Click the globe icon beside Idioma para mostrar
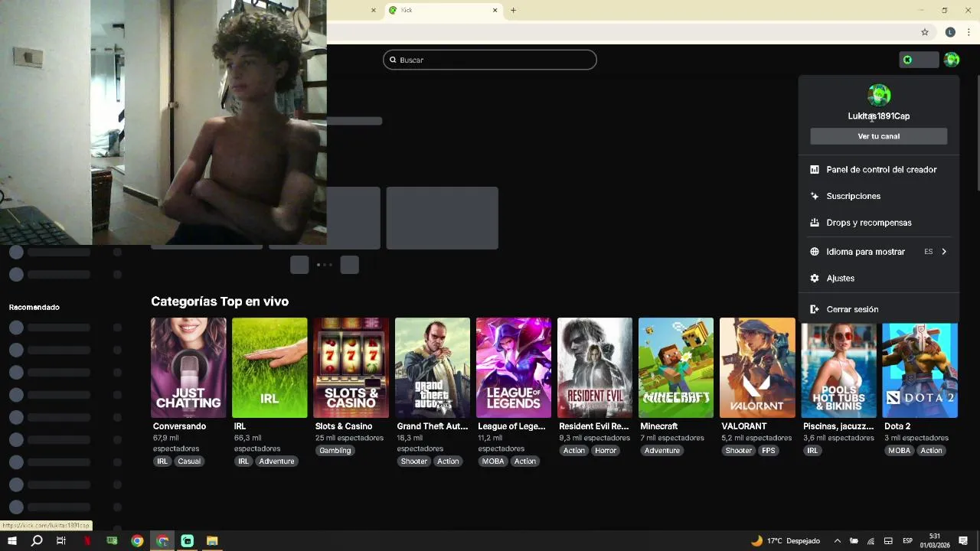Image resolution: width=980 pixels, height=551 pixels. tap(815, 252)
